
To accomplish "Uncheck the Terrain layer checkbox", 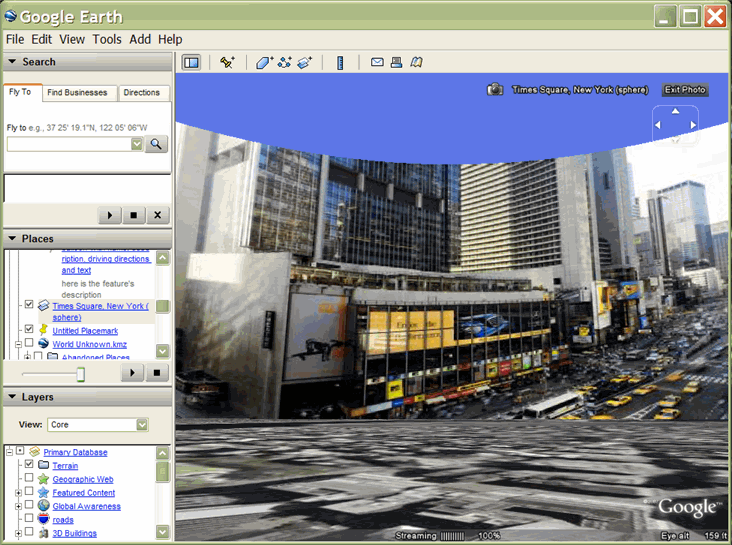I will tap(29, 465).
